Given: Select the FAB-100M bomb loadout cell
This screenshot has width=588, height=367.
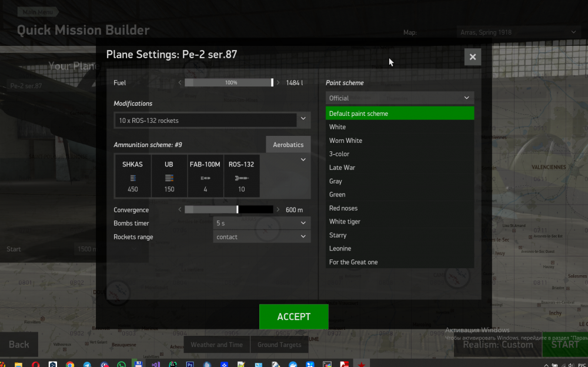Looking at the screenshot, I should click(205, 176).
